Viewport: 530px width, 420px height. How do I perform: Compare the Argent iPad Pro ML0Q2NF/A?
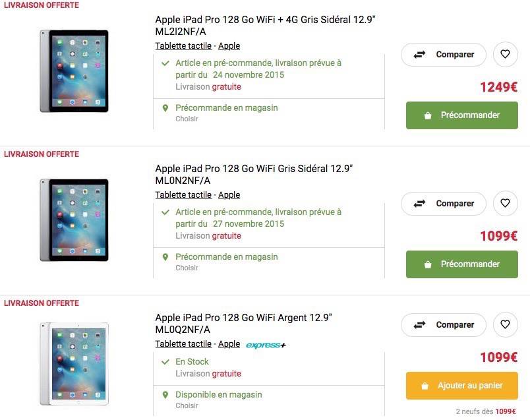(444, 324)
